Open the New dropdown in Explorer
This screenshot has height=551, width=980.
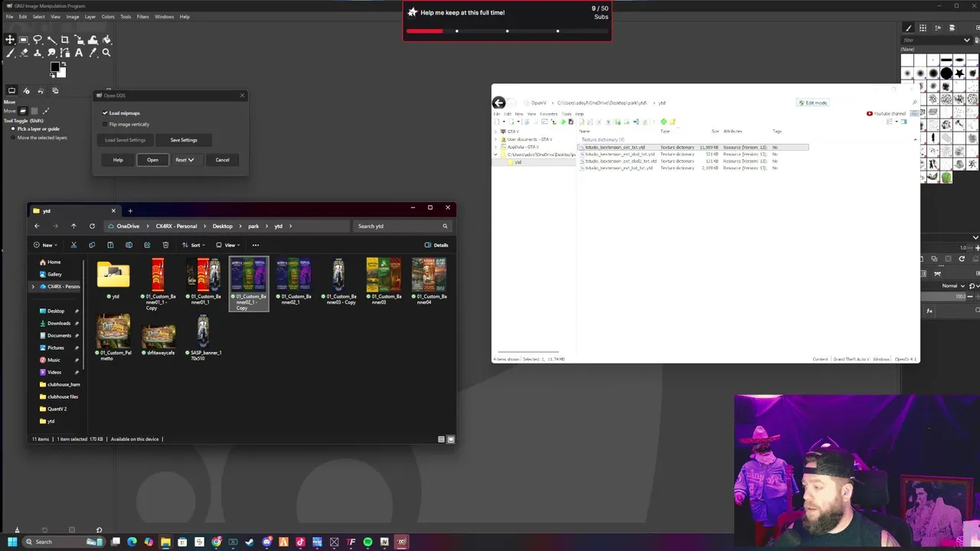tap(45, 245)
